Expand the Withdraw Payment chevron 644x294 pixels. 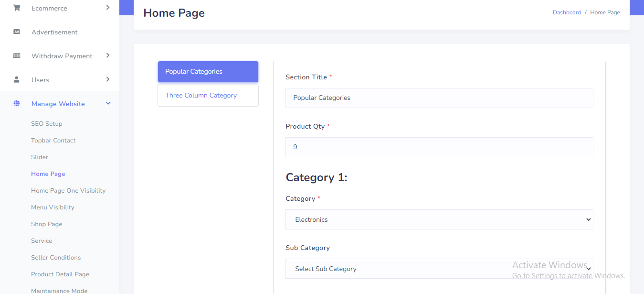108,55
